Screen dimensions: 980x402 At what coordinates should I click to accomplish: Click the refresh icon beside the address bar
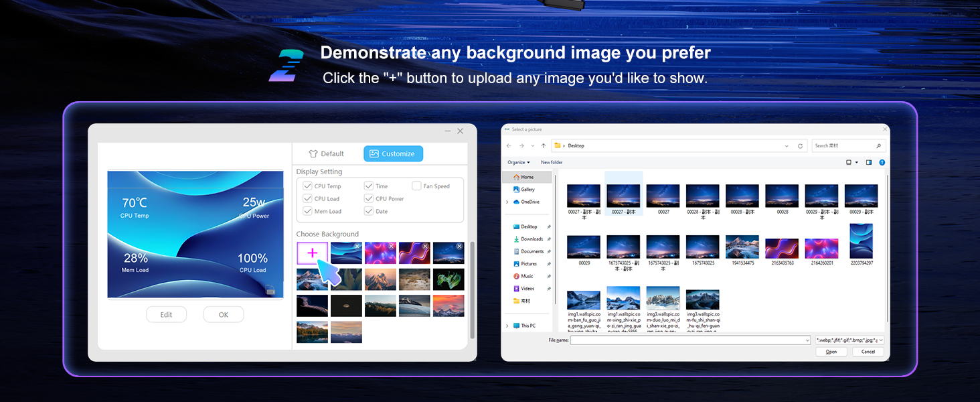pyautogui.click(x=800, y=145)
